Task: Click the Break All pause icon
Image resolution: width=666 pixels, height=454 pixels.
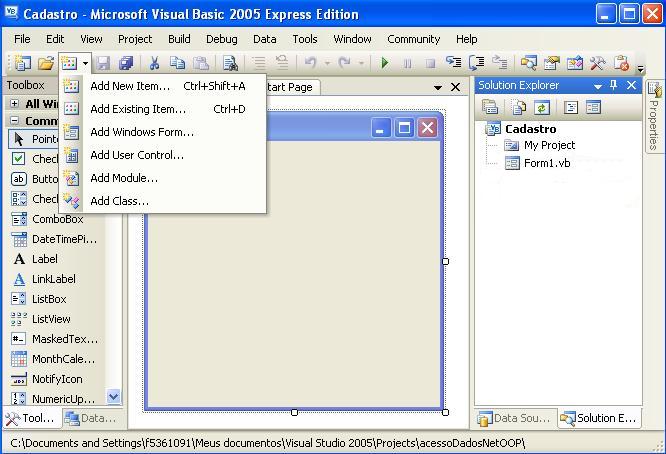Action: (407, 64)
